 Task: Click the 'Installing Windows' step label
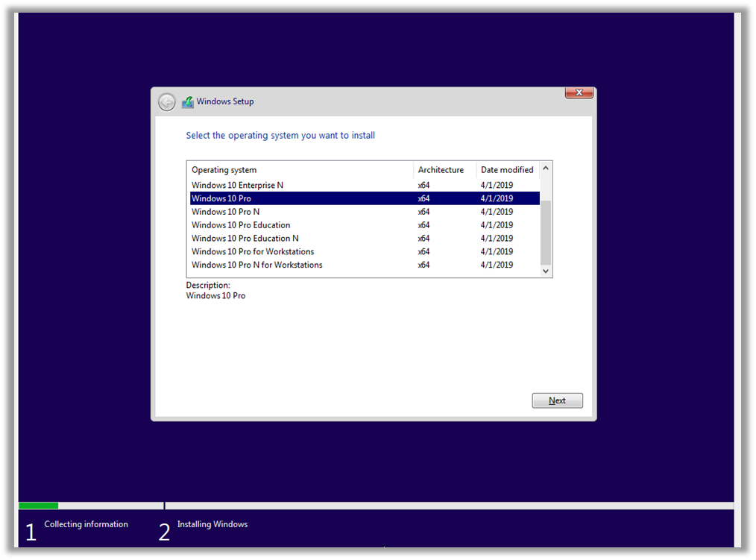click(x=212, y=524)
